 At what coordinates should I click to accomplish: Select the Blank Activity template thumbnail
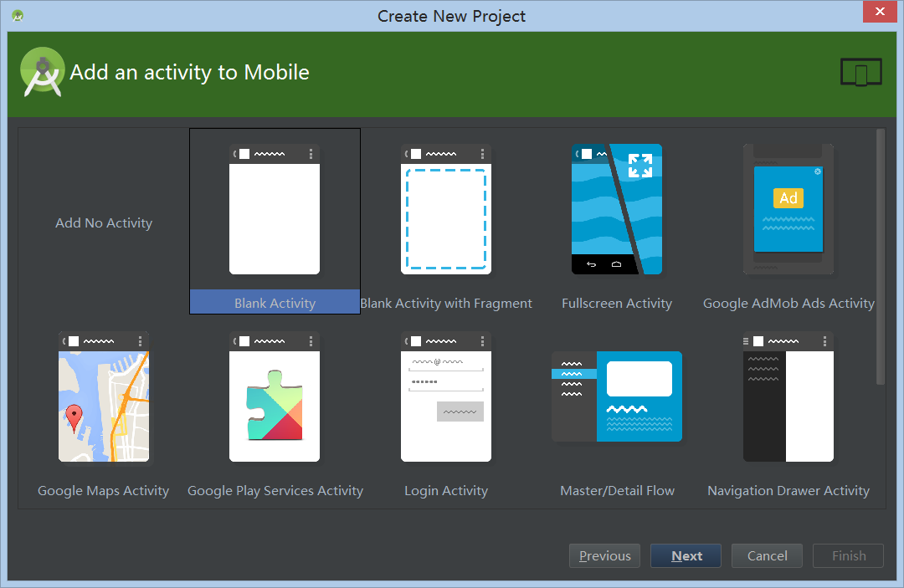[275, 209]
